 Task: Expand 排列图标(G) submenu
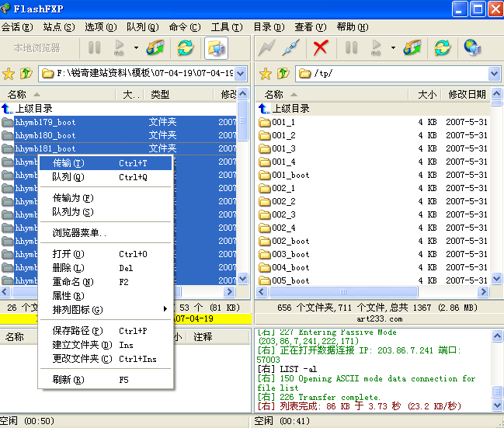point(106,310)
